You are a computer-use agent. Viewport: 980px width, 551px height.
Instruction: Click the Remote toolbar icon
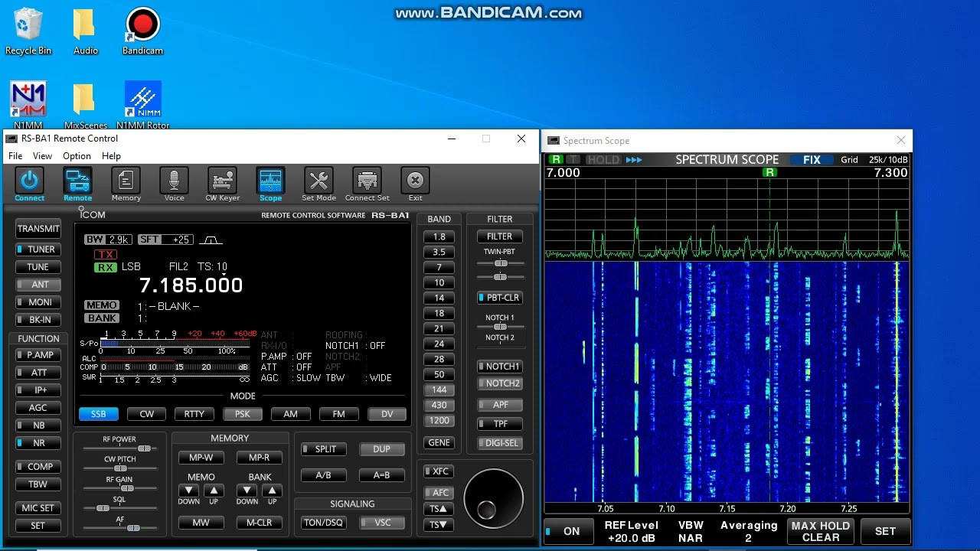pos(77,181)
